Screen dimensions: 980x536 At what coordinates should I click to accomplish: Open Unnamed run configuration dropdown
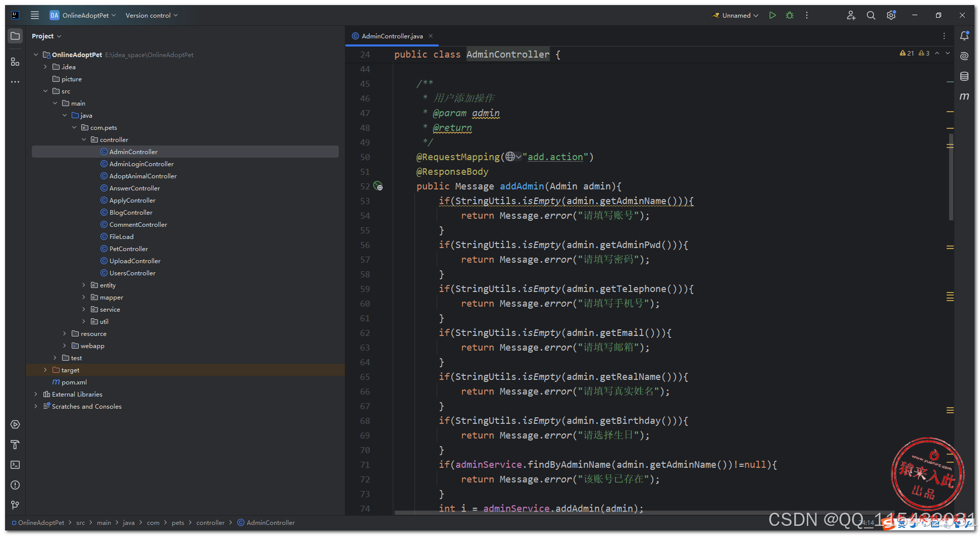point(736,15)
